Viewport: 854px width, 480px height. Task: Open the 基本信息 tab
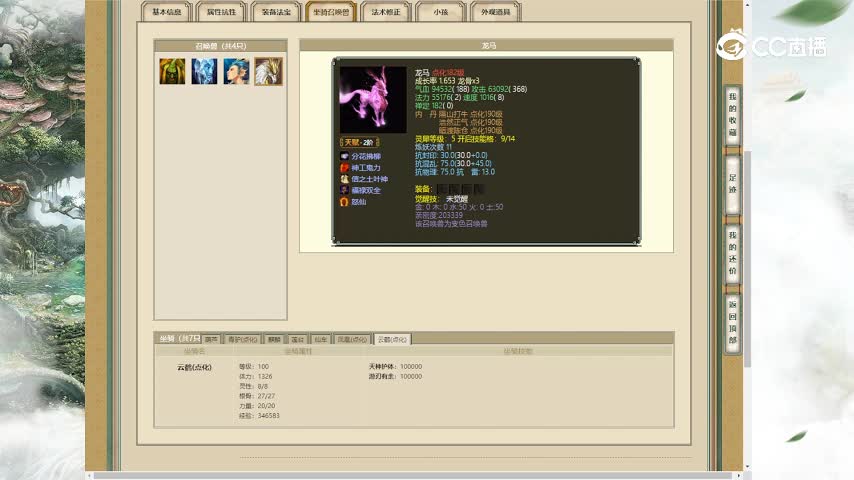coord(167,11)
